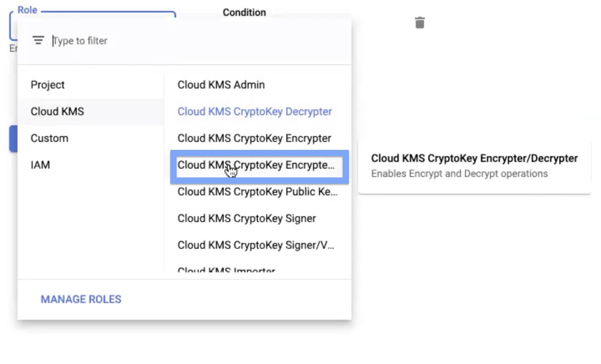The width and height of the screenshot is (601, 364).
Task: Focus the Type to filter field
Action: 199,40
